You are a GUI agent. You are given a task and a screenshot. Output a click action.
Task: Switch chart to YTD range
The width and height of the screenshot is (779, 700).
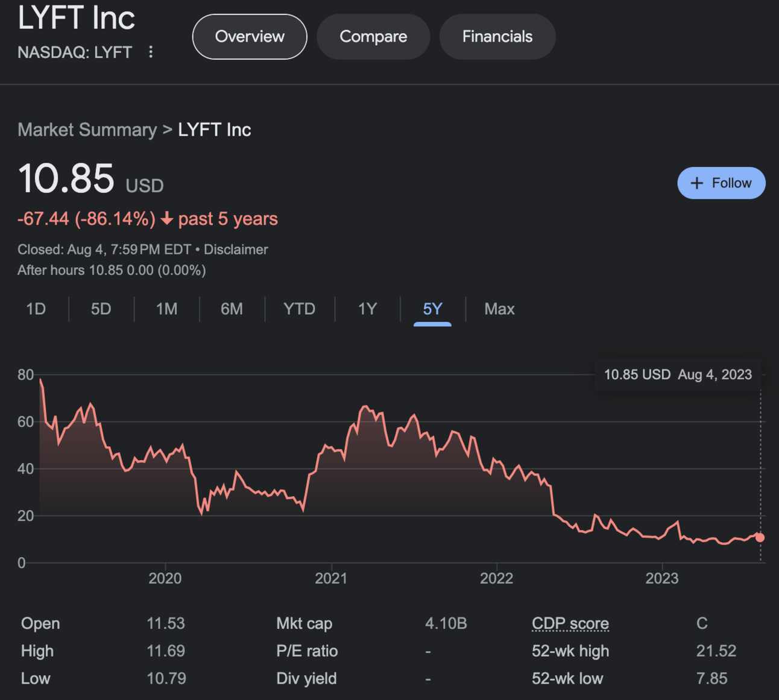[300, 309]
